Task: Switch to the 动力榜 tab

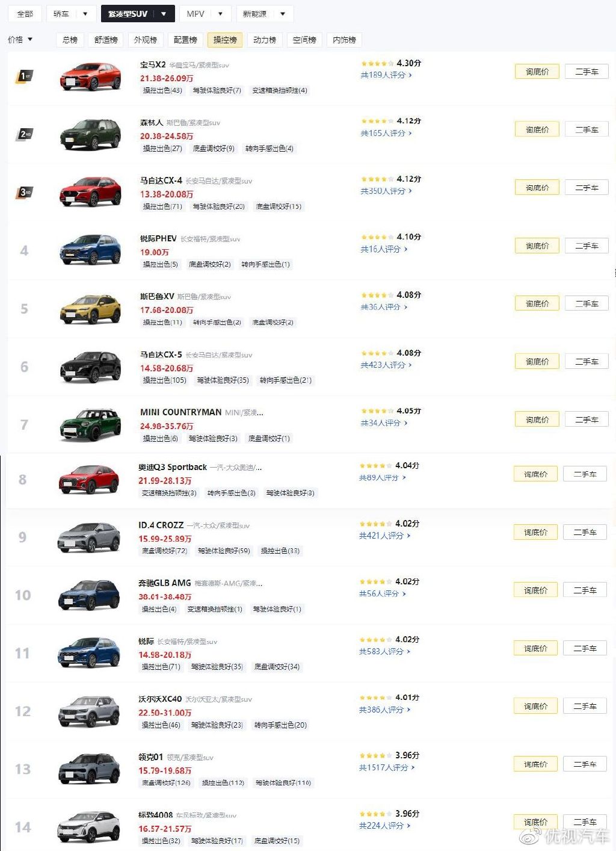Action: coord(265,40)
